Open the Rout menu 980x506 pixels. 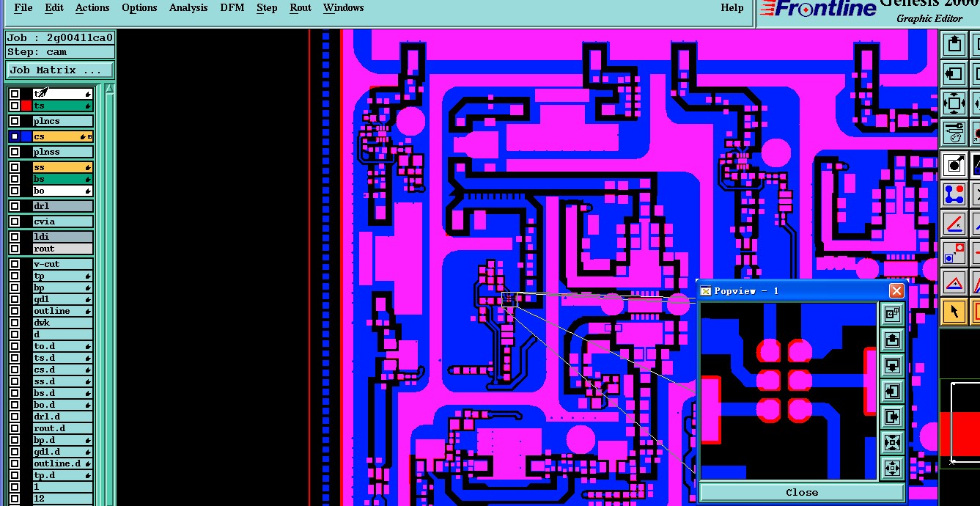click(x=301, y=8)
